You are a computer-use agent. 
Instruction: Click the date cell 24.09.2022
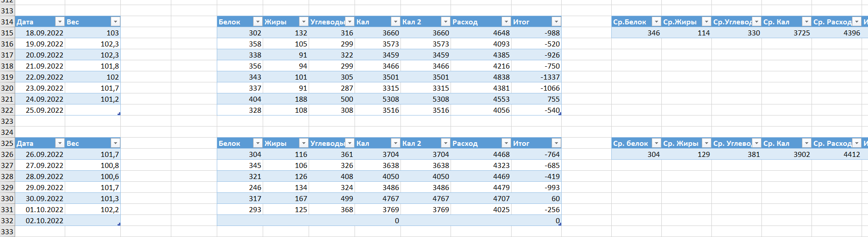point(44,99)
